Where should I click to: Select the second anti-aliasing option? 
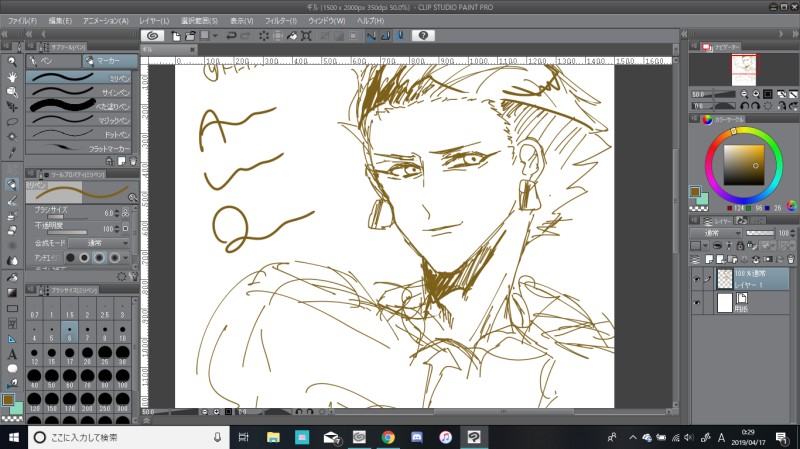pyautogui.click(x=85, y=258)
